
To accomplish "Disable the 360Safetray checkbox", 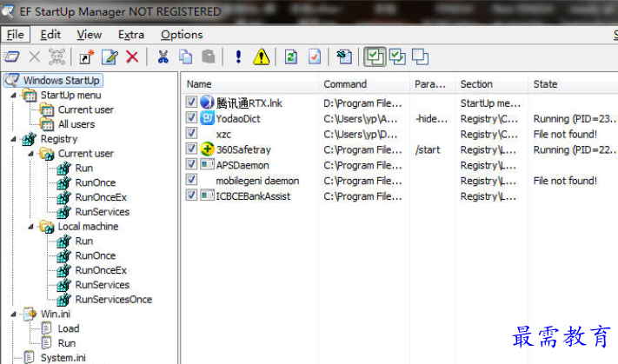I will [x=191, y=149].
